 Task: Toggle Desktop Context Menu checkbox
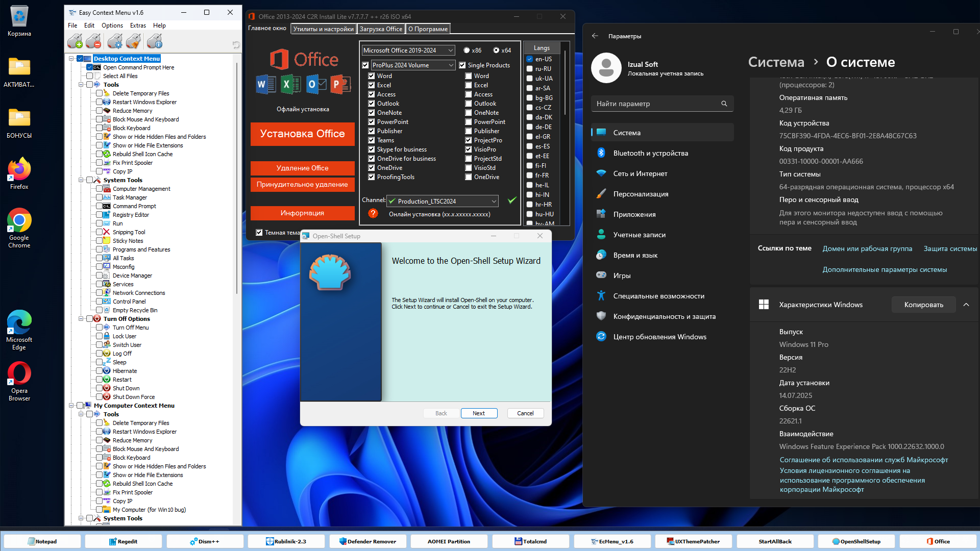(x=80, y=59)
